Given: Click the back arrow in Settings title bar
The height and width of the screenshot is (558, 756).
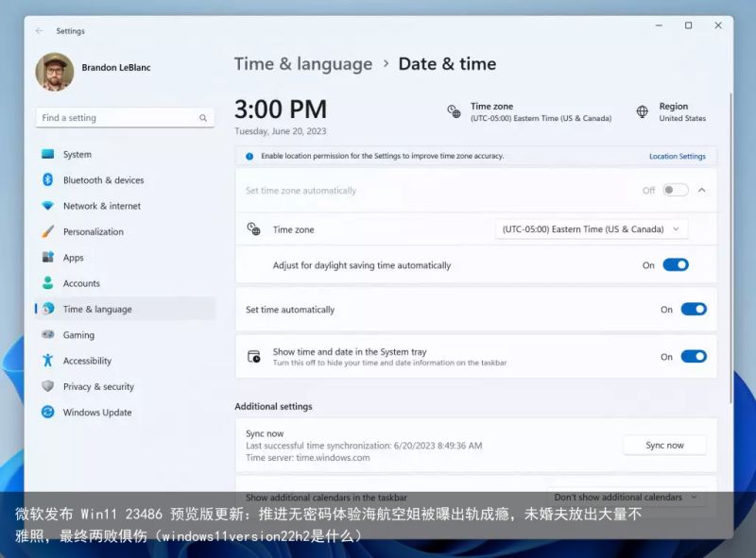Looking at the screenshot, I should (39, 31).
